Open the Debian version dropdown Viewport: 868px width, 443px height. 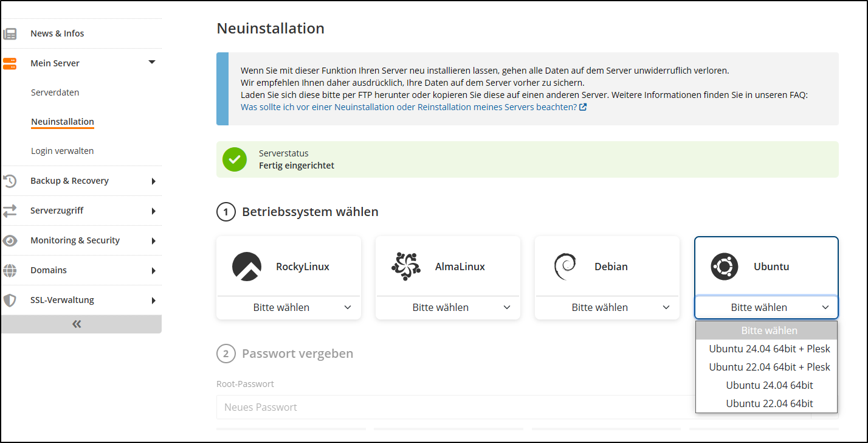tap(607, 307)
